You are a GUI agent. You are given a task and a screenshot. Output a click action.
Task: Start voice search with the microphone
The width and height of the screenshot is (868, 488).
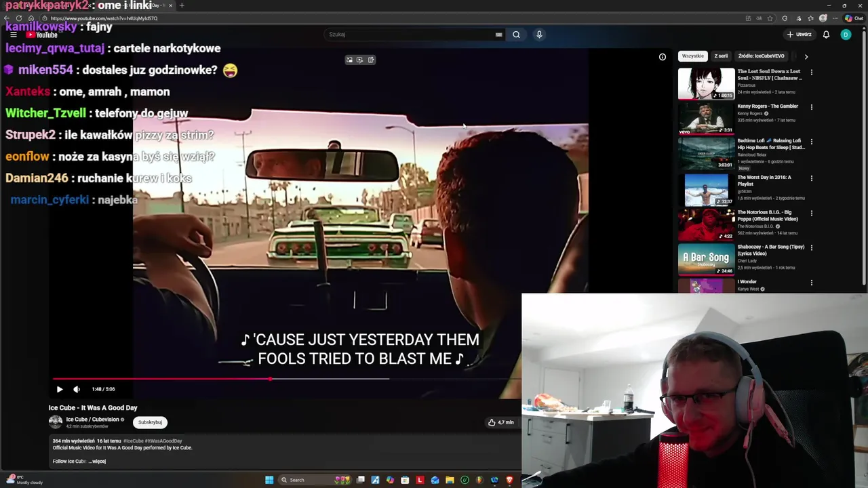(x=539, y=35)
